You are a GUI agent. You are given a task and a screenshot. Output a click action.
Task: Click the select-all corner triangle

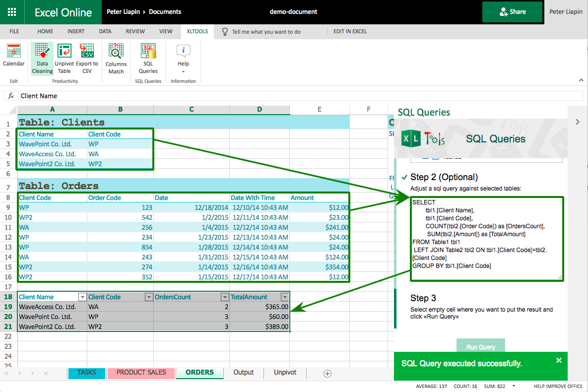point(12,110)
